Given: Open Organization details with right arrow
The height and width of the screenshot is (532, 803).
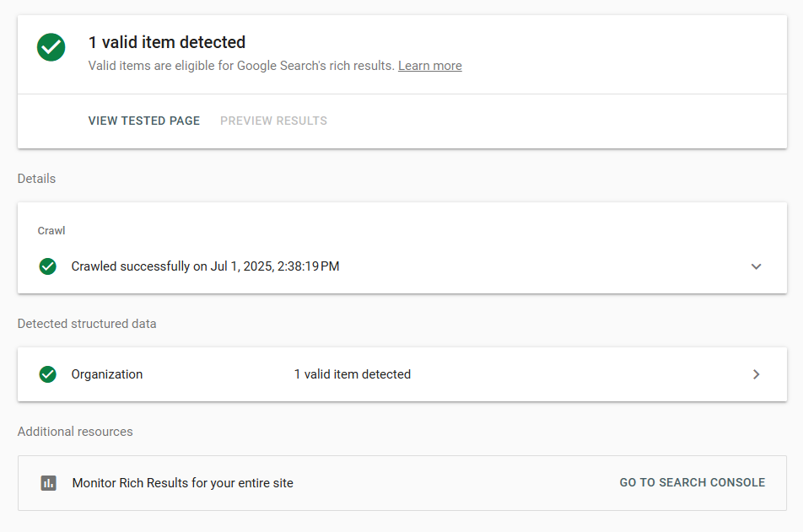Looking at the screenshot, I should pos(756,374).
